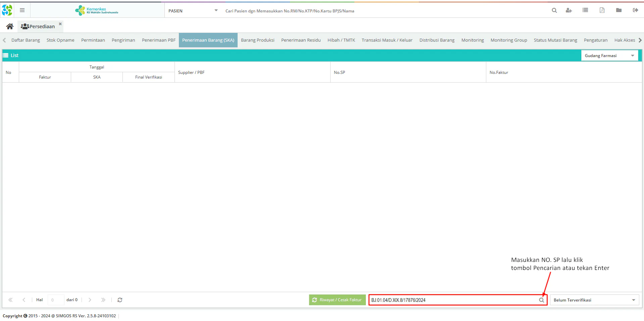Viewport: 644px width, 321px height.
Task: Click the home icon
Action: click(x=10, y=26)
